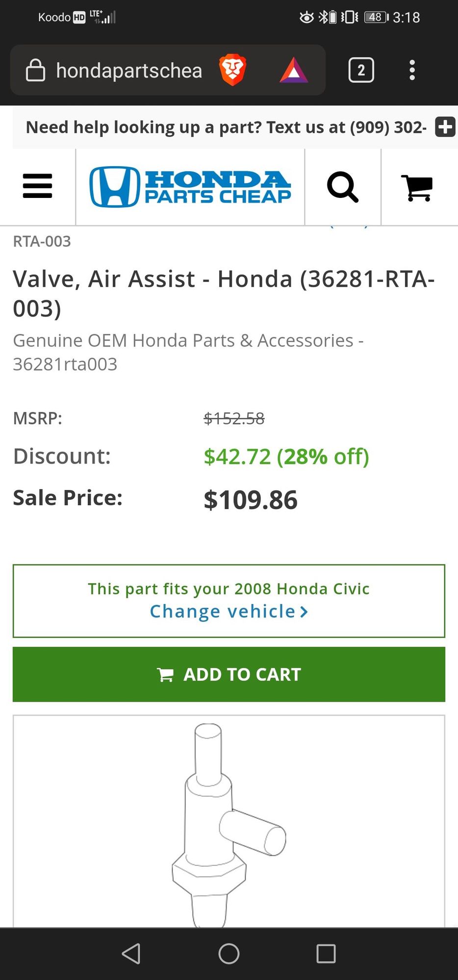Open the browser three-dot menu

pos(412,70)
